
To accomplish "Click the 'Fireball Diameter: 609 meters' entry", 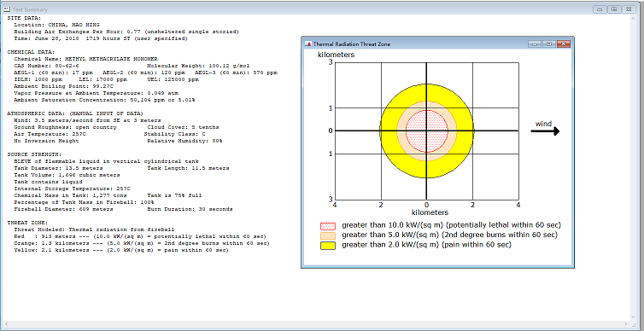I will coord(63,209).
